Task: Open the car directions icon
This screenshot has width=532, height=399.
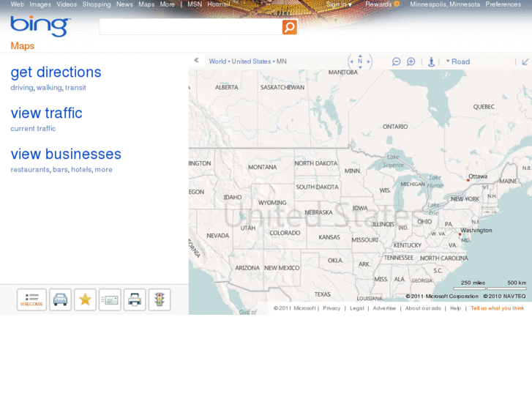Action: click(61, 299)
